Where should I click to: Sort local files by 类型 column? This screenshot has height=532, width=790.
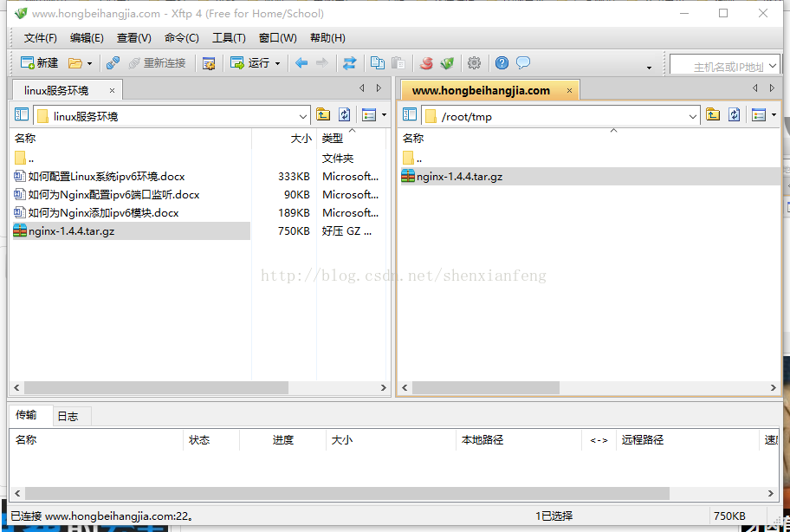point(352,138)
